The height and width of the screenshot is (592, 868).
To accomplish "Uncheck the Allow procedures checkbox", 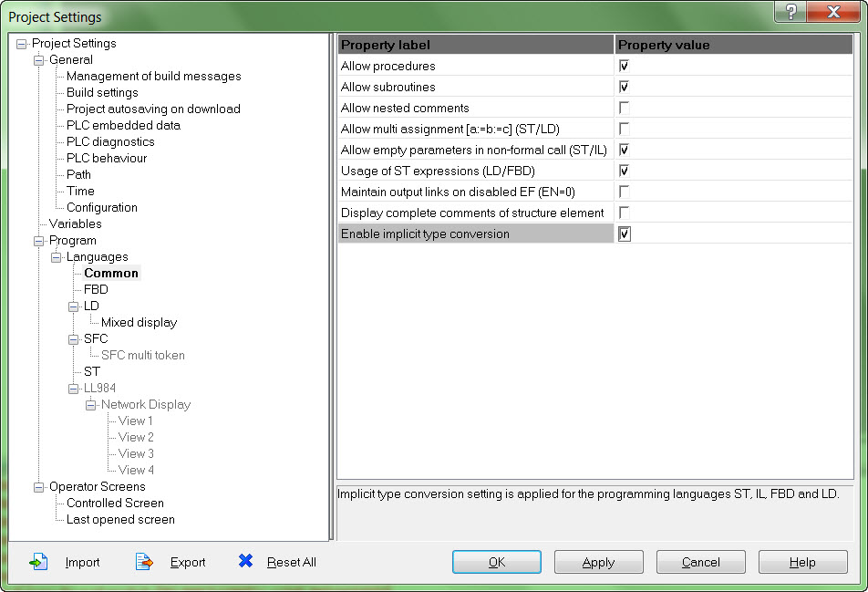I will pyautogui.click(x=624, y=66).
